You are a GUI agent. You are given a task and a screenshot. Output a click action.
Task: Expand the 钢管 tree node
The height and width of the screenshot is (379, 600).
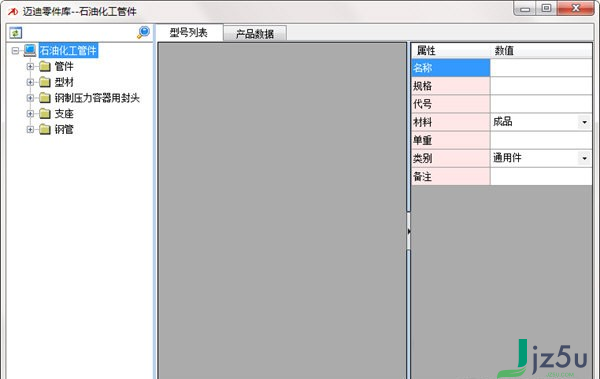(x=30, y=129)
